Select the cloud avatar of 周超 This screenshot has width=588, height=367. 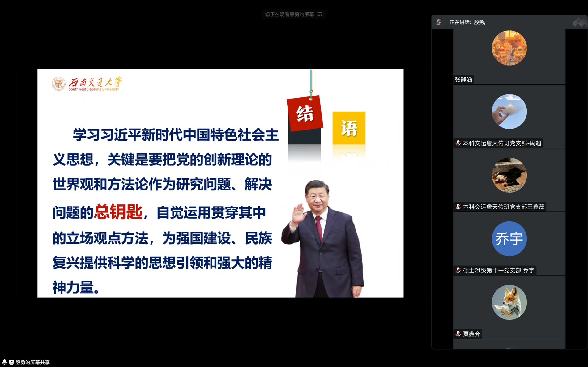tap(509, 112)
